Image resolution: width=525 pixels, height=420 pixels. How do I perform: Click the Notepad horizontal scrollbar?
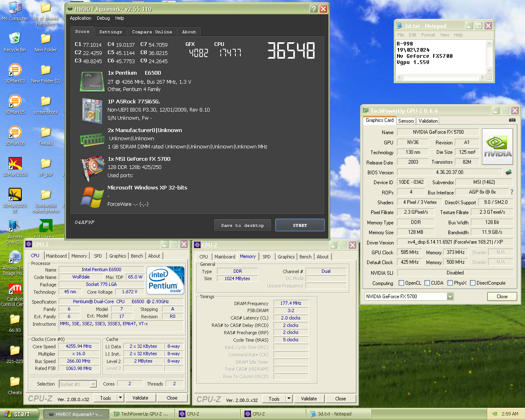tap(441, 78)
